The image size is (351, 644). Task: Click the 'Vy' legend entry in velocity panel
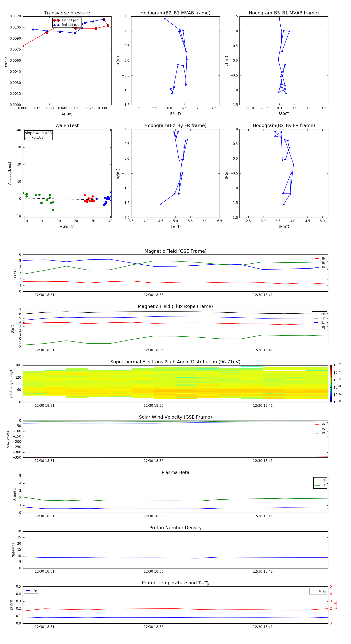(x=320, y=429)
